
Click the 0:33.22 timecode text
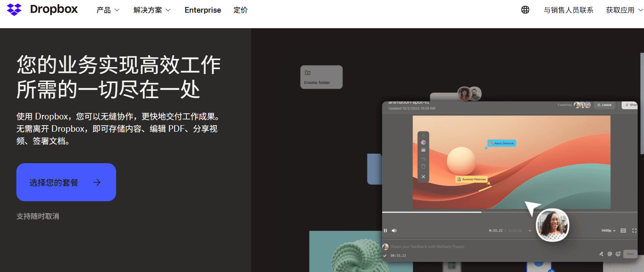pyautogui.click(x=496, y=231)
